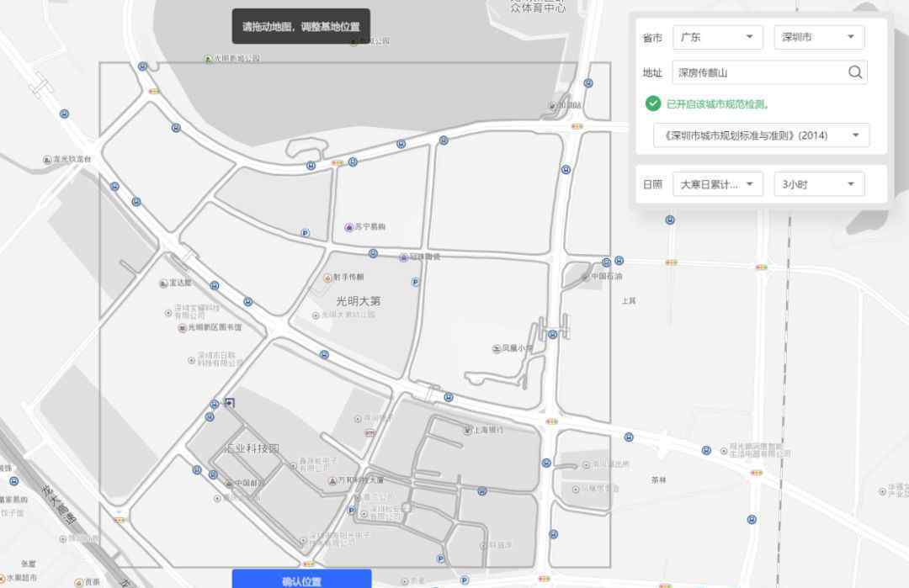Click the bus stop icon just below 3小时 dropdown
909x588 pixels.
[x=670, y=220]
